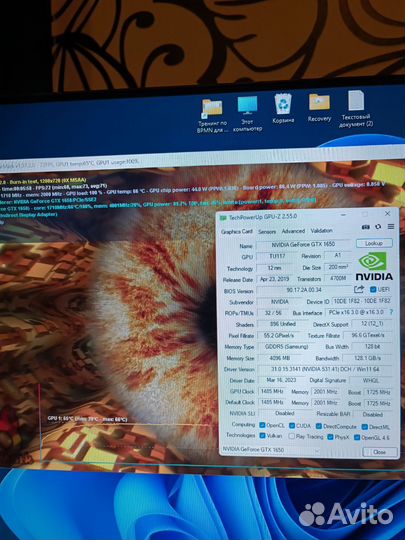
Task: Toggle the OpenCL checkbox
Action: (x=262, y=425)
